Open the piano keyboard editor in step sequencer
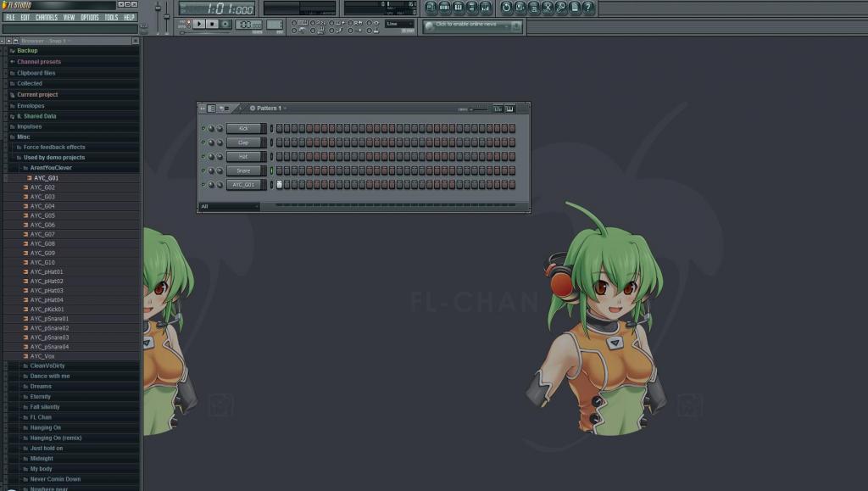Viewport: 868px width, 491px height. click(509, 109)
